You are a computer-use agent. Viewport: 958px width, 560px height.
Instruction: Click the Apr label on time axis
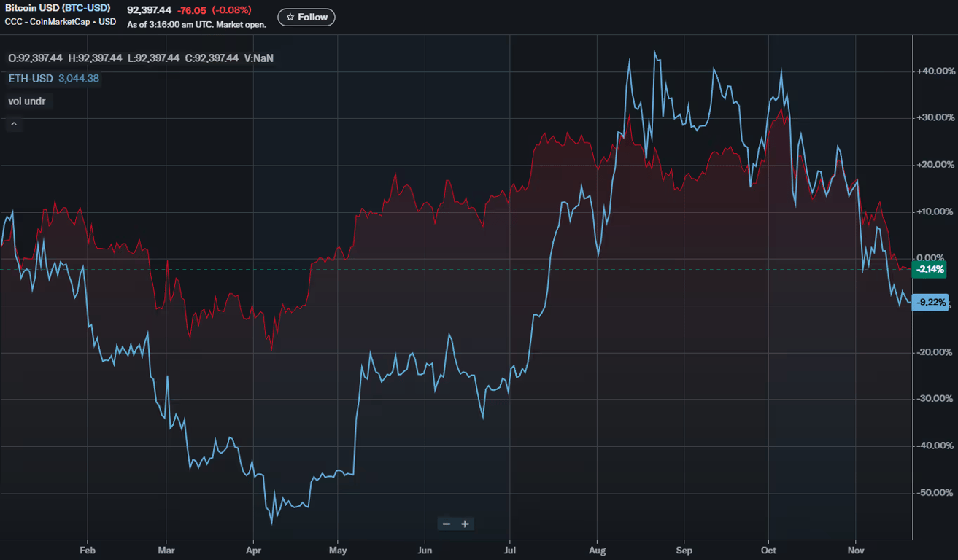coord(253,549)
